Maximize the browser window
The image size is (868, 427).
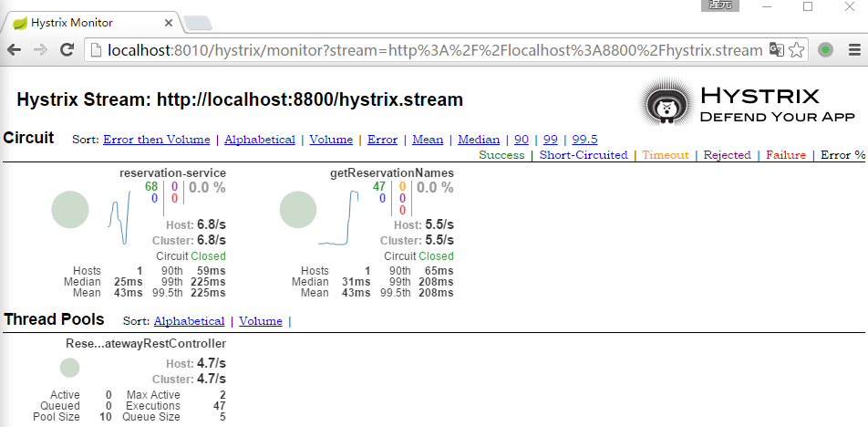(808, 6)
